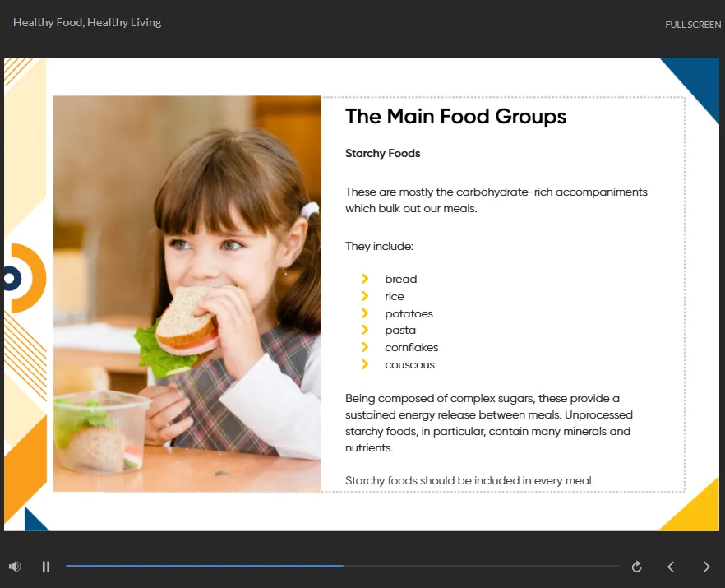The width and height of the screenshot is (725, 588).
Task: Open the FULL SCREEN option
Action: (x=693, y=25)
